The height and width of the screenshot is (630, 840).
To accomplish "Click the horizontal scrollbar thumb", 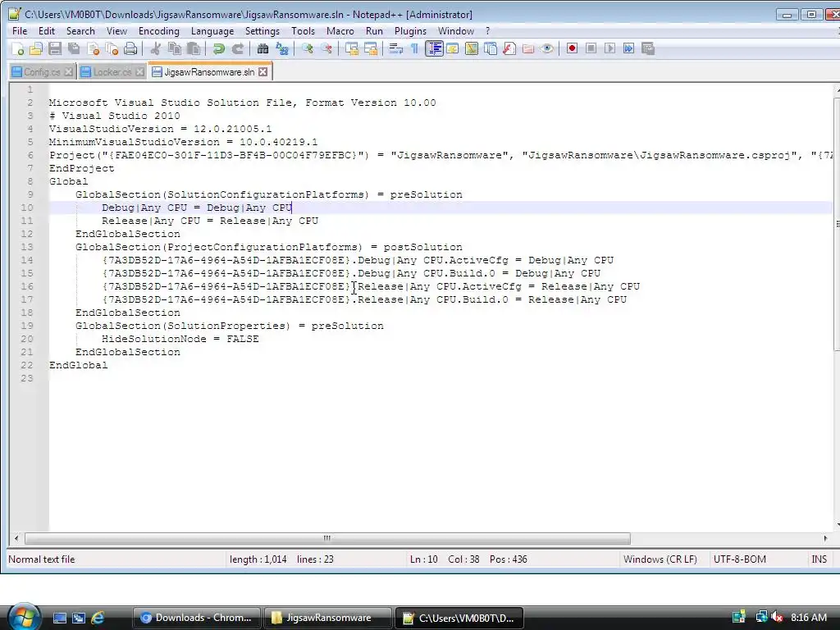I will (x=327, y=538).
